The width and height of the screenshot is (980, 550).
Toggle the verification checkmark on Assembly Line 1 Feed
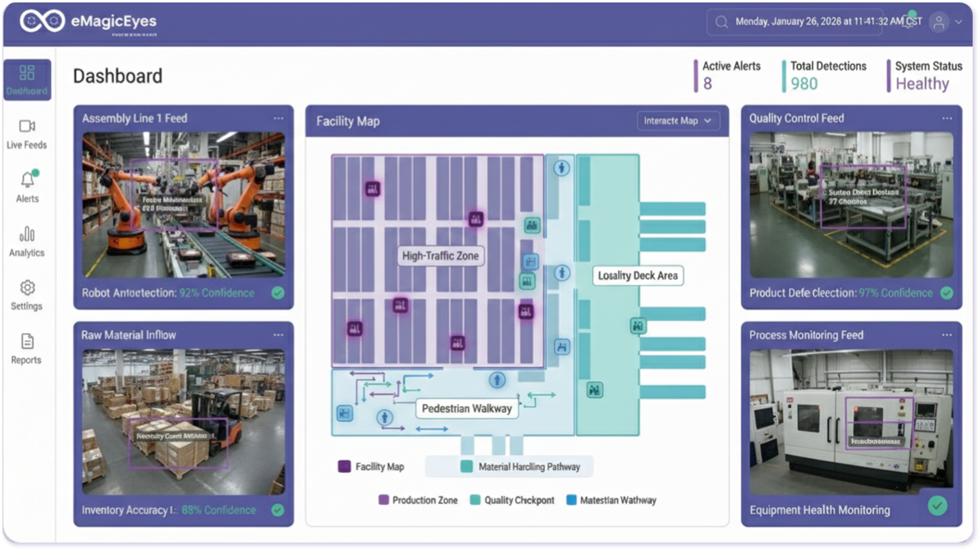277,291
